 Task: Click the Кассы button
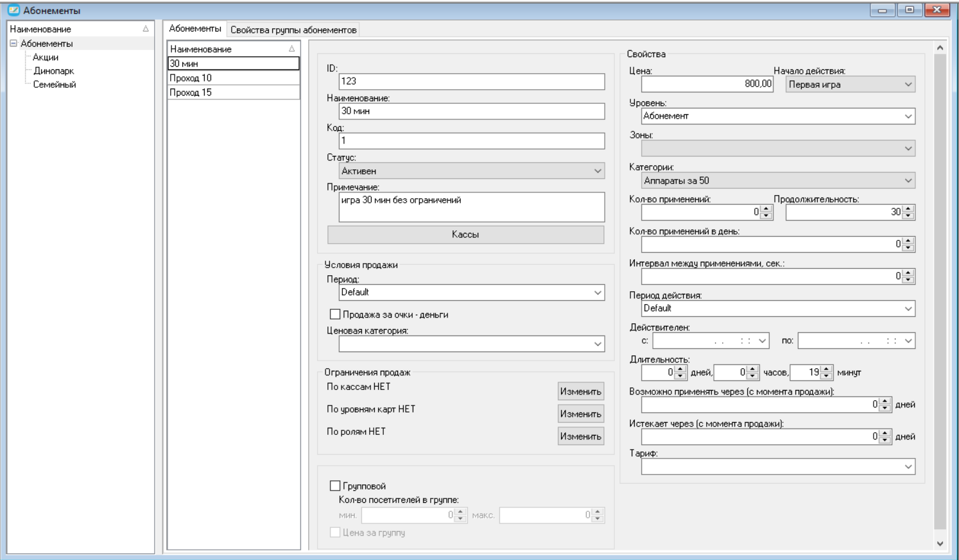tap(465, 235)
